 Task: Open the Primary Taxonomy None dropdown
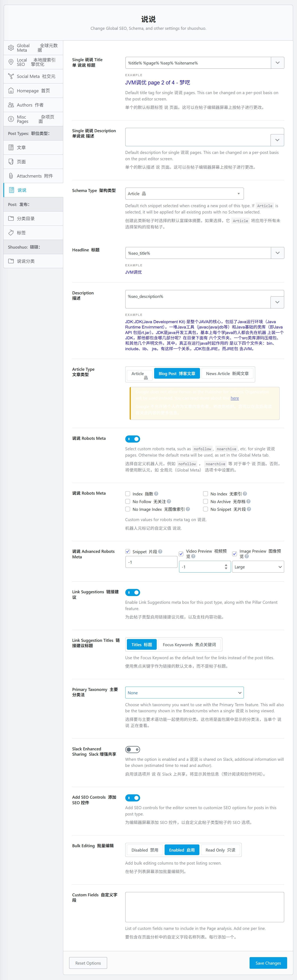point(185,693)
